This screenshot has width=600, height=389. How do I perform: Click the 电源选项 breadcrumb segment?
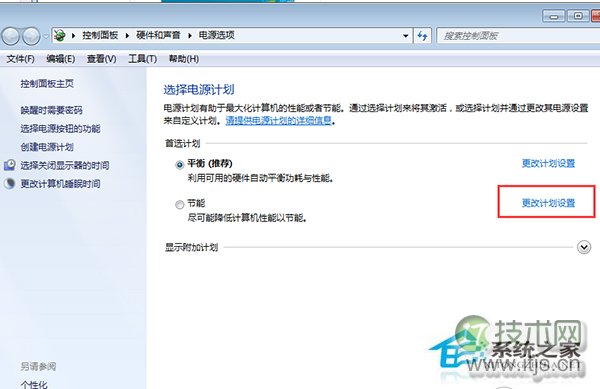point(216,36)
